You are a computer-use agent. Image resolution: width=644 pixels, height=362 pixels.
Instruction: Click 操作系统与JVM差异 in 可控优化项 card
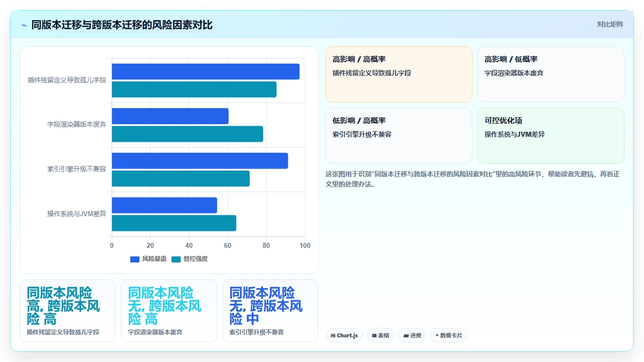click(515, 134)
